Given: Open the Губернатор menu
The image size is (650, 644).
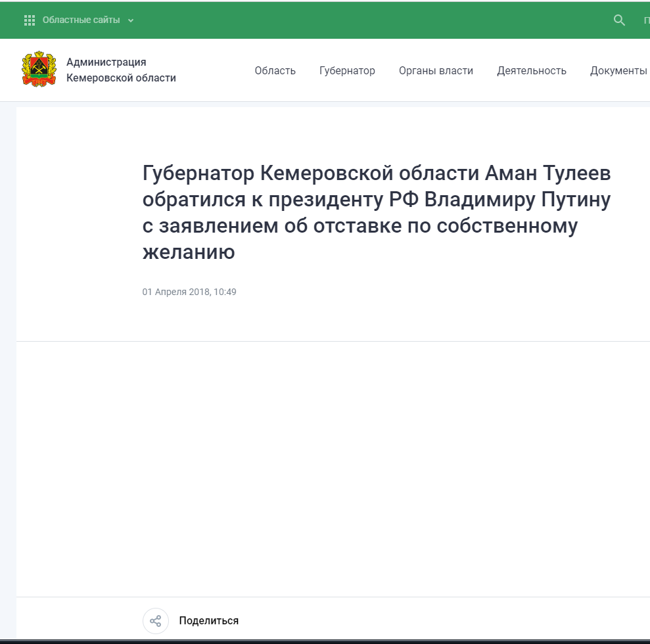Looking at the screenshot, I should coord(348,70).
